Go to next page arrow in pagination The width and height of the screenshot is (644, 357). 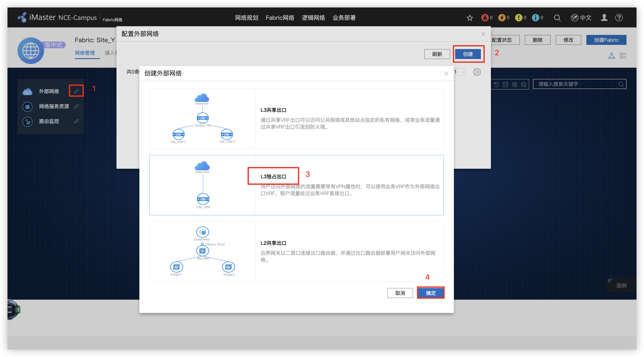(477, 72)
